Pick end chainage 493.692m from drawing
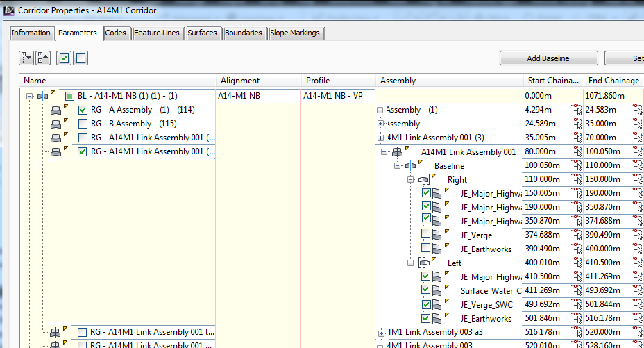Image resolution: width=644 pixels, height=348 pixels. (x=638, y=290)
